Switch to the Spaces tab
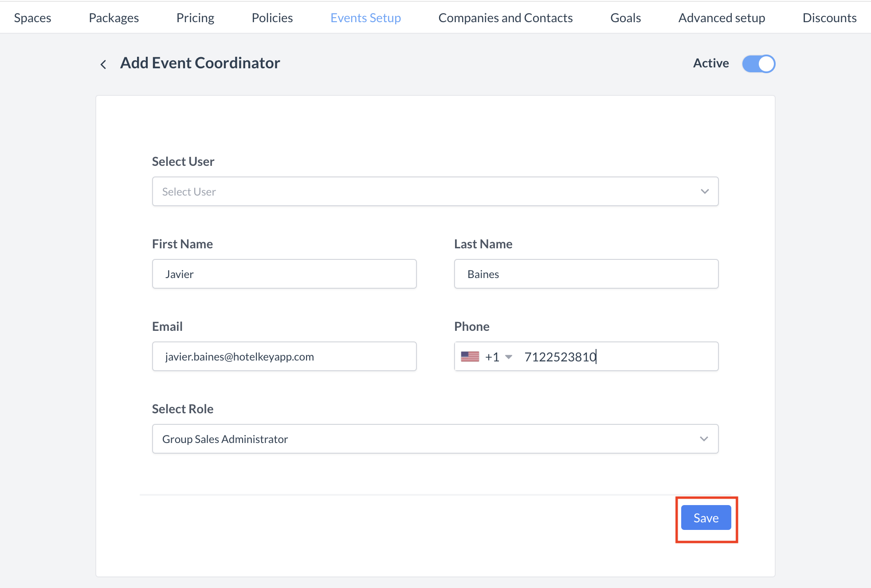 click(x=32, y=18)
